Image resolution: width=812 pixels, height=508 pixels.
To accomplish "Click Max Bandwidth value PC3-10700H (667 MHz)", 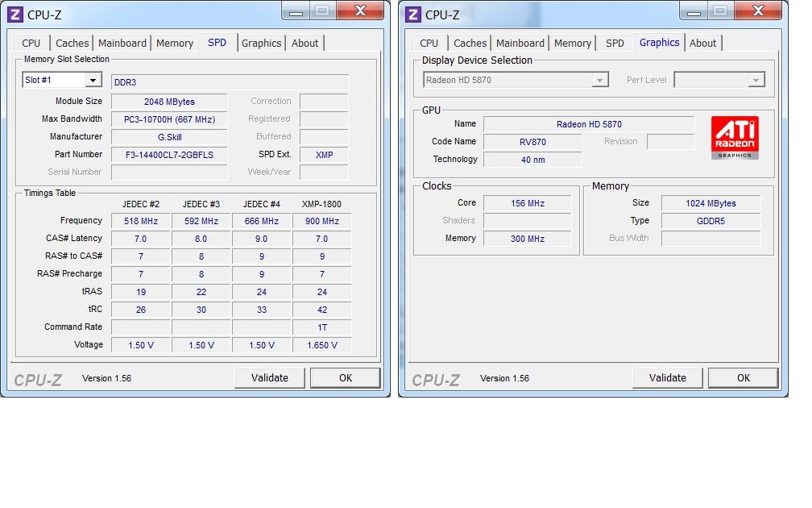I will click(169, 119).
